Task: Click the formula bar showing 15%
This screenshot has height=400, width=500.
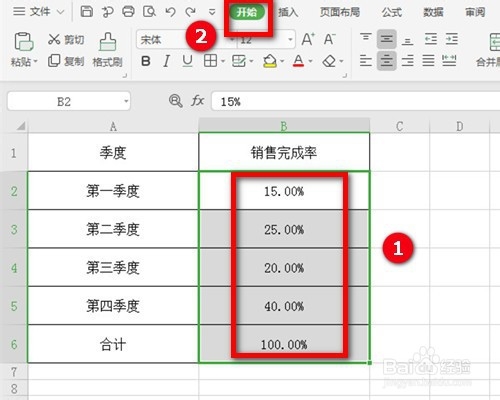Action: [x=355, y=101]
